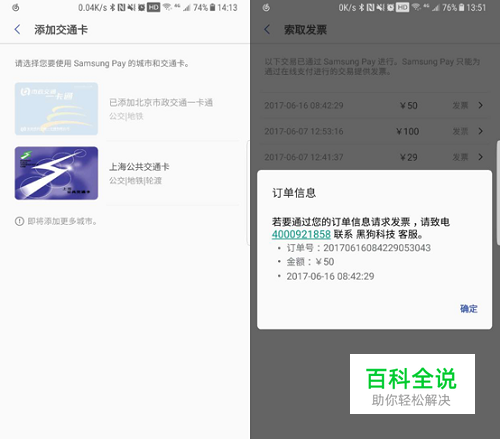Select transaction date 2017-06-07 12:41:37
Viewport: 500px width, 439px height.
(x=304, y=157)
